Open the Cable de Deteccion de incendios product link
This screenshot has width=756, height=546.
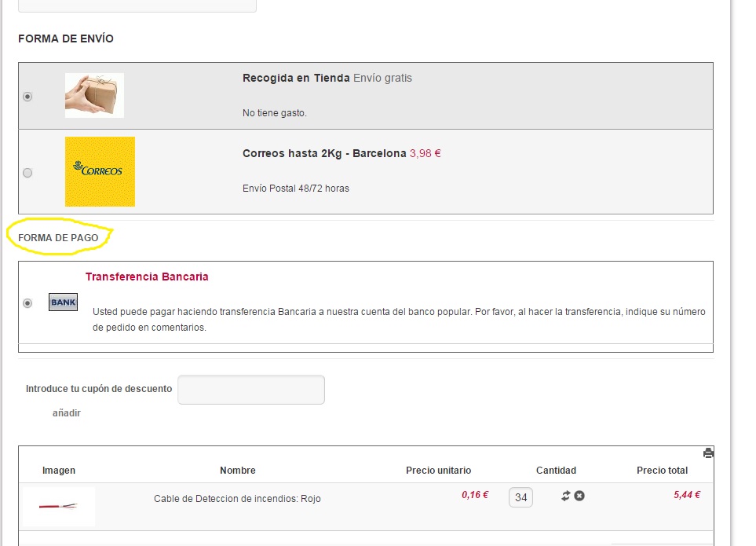[237, 499]
